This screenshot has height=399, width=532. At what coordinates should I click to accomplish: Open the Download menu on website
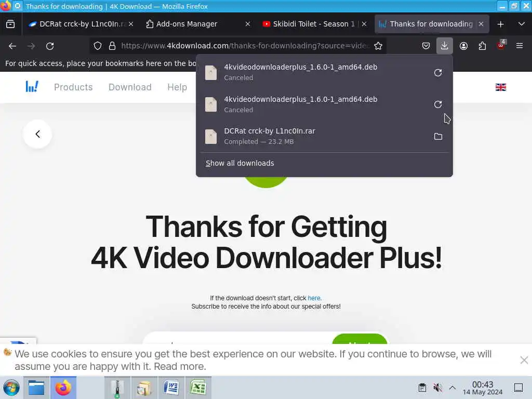130,87
